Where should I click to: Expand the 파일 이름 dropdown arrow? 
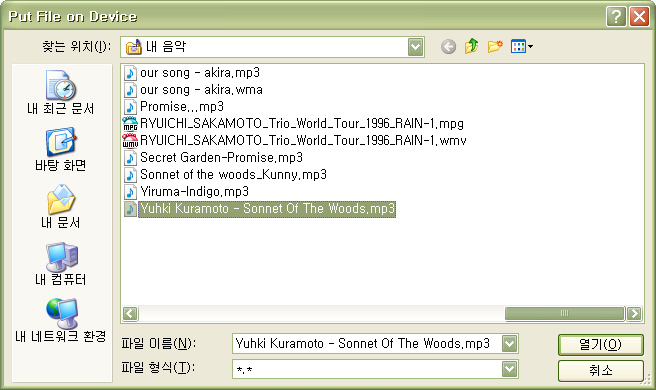pyautogui.click(x=509, y=344)
